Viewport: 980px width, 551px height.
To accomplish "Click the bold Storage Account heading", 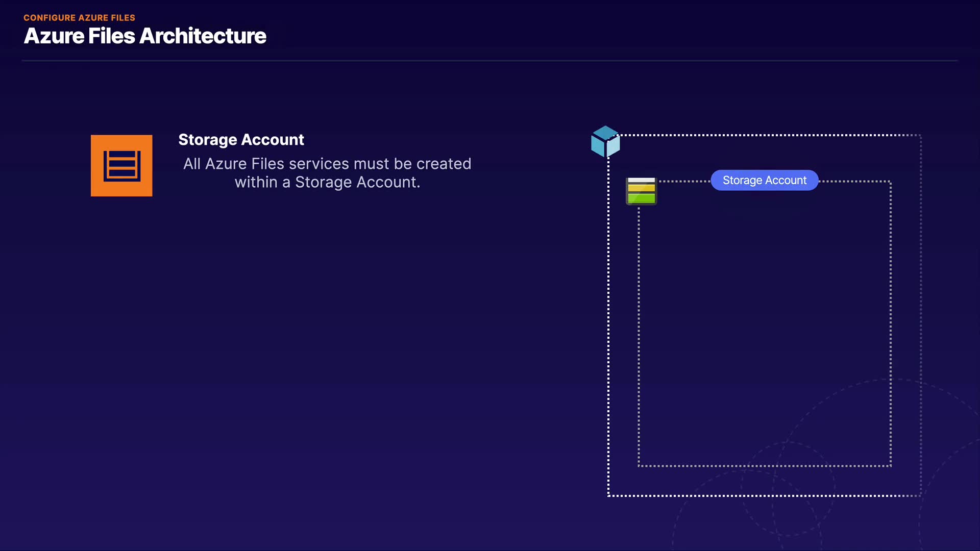I will [x=241, y=139].
